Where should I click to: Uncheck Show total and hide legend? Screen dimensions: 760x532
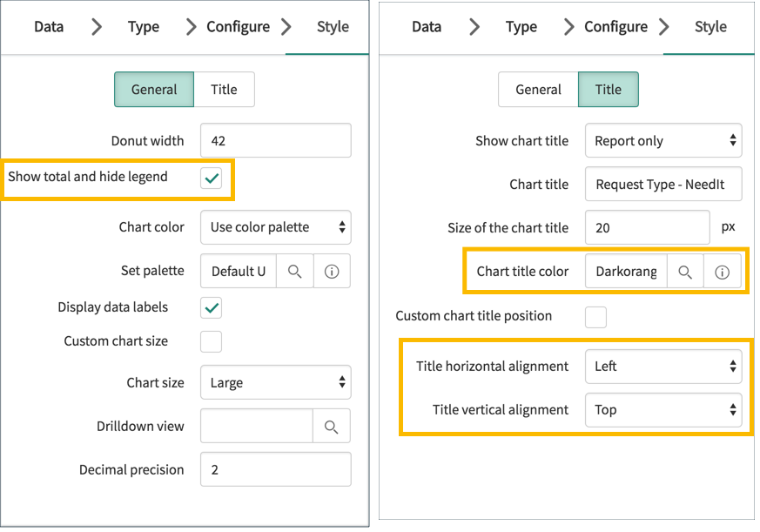212,176
